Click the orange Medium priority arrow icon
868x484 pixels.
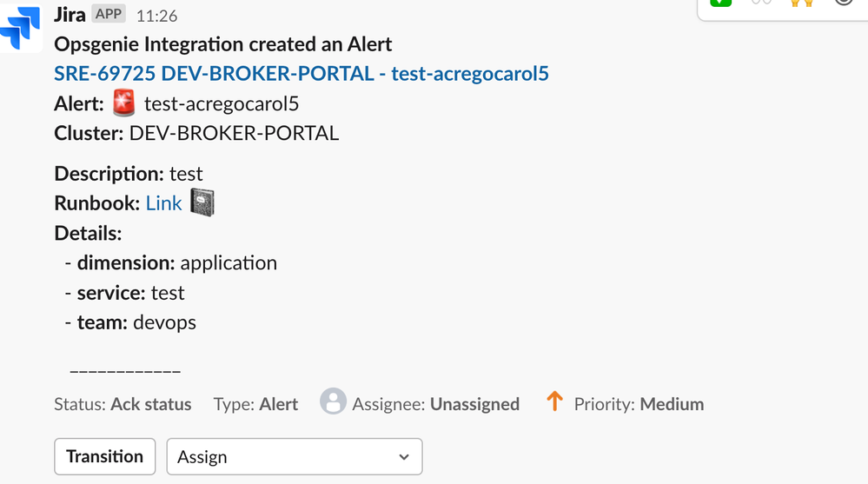(554, 401)
